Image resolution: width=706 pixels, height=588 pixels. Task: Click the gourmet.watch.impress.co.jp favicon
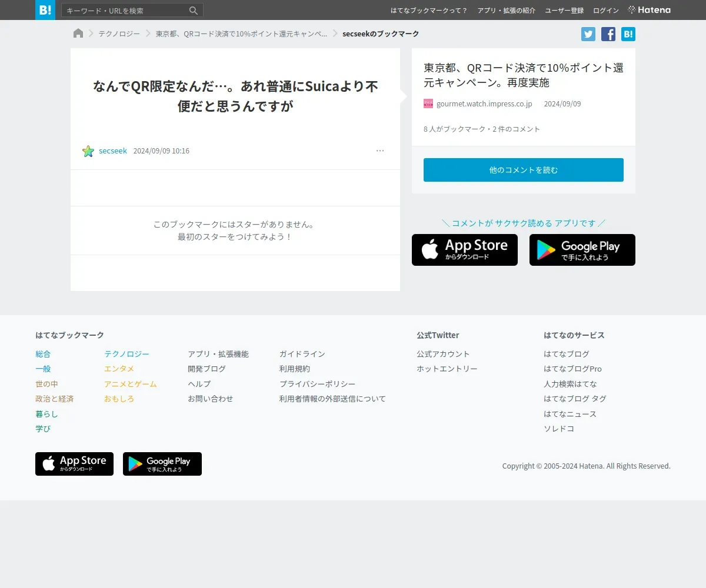click(428, 104)
